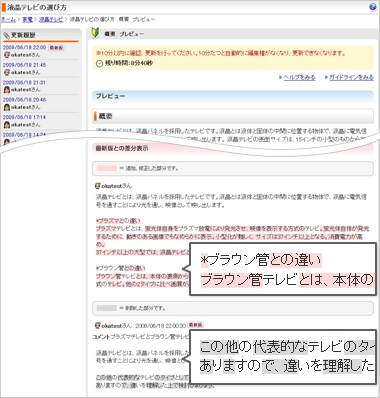Open the ホーム breadcrumb link
Screen dimensions: 380x398
9,20
